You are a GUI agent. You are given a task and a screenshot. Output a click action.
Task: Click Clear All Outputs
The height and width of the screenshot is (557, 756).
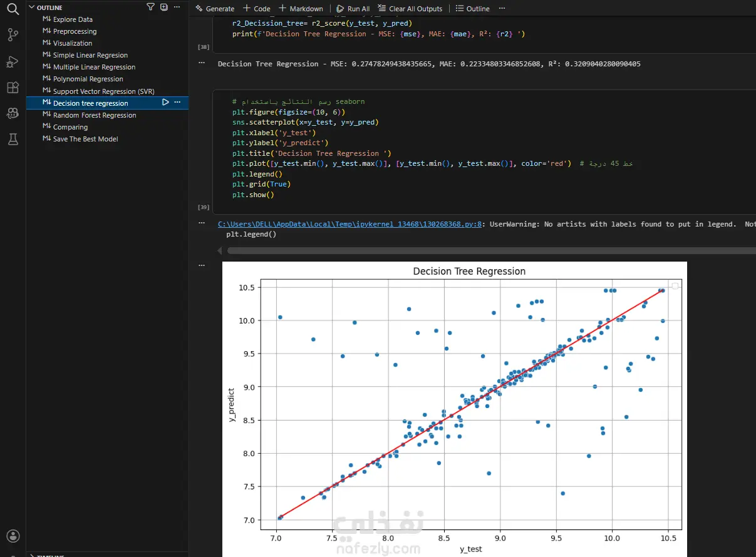click(x=410, y=9)
